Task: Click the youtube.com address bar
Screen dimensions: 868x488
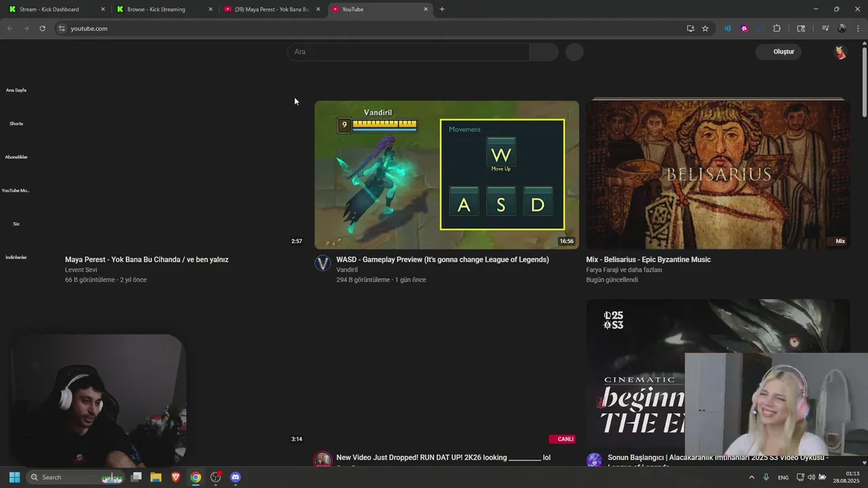Action: pyautogui.click(x=373, y=28)
